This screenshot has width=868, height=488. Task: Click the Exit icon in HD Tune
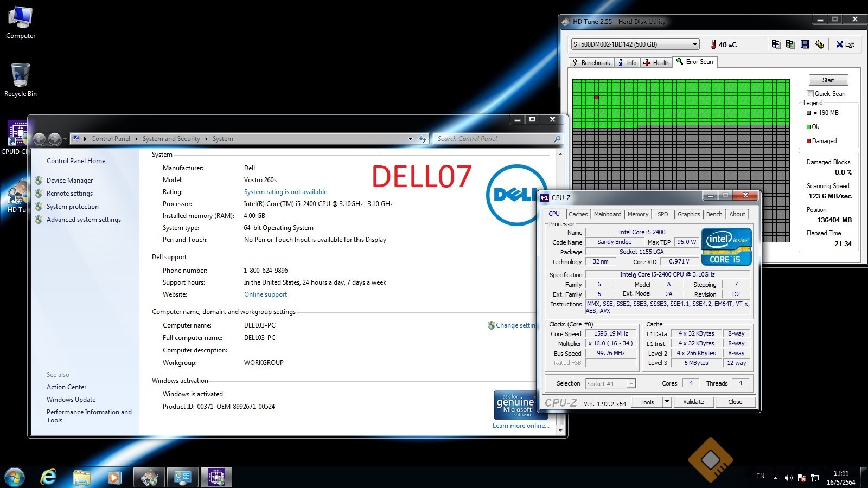[x=845, y=44]
